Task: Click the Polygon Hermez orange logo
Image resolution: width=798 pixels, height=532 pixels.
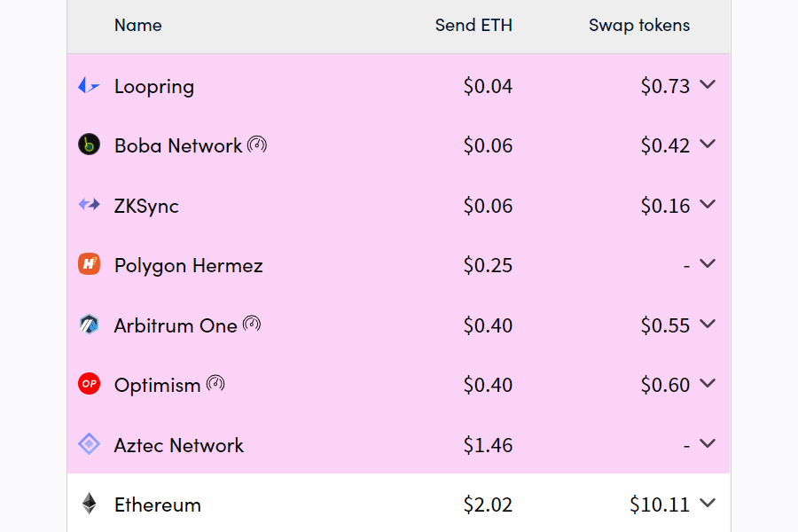Action: [x=89, y=264]
